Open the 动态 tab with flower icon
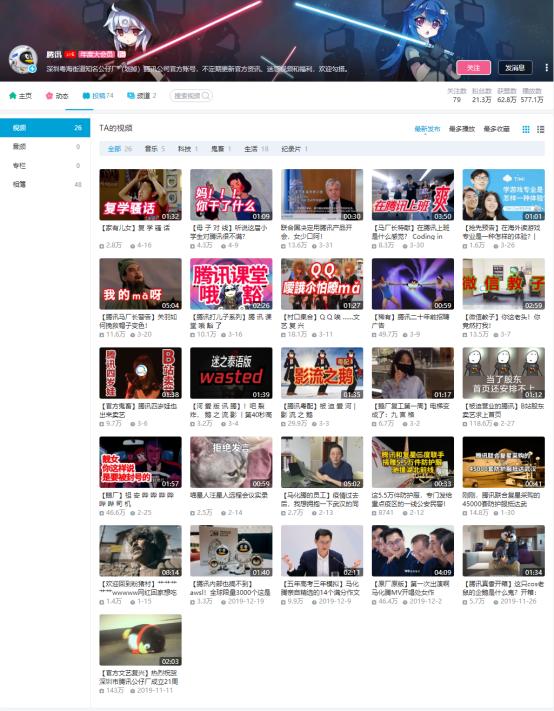Screen dimensions: 554x711 pyautogui.click(x=57, y=96)
